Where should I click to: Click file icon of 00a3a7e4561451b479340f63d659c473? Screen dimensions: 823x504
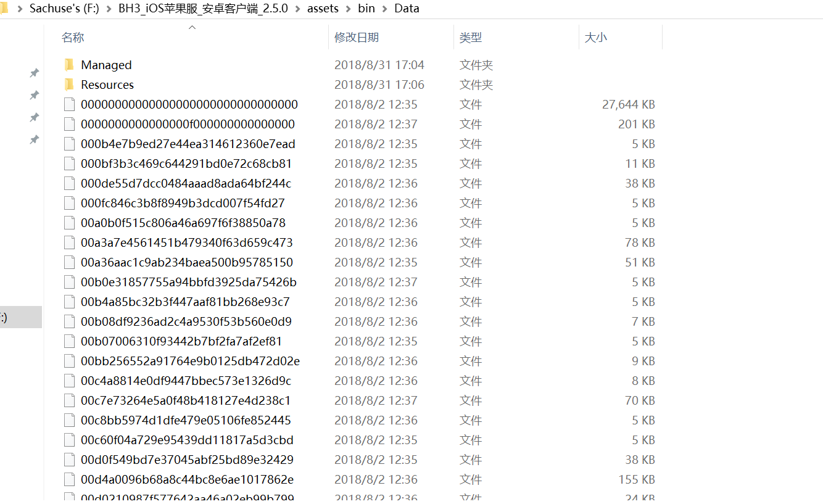[70, 242]
